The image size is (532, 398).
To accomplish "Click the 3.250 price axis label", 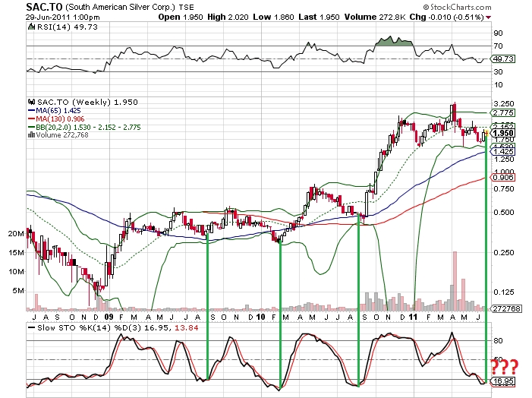I will click(503, 103).
